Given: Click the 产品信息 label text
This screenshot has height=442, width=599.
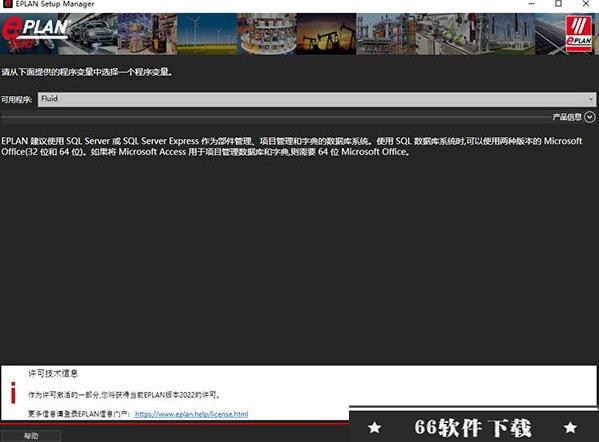Looking at the screenshot, I should pyautogui.click(x=567, y=117).
